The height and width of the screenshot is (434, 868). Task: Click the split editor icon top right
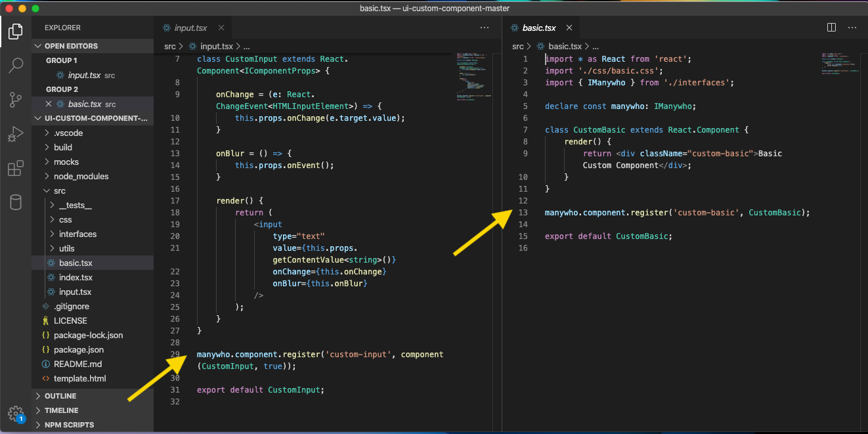(831, 27)
